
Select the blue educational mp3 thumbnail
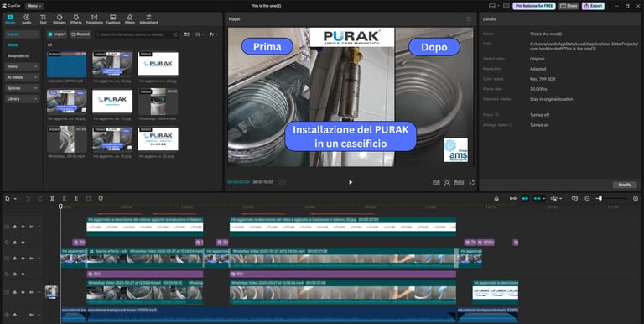[x=66, y=65]
